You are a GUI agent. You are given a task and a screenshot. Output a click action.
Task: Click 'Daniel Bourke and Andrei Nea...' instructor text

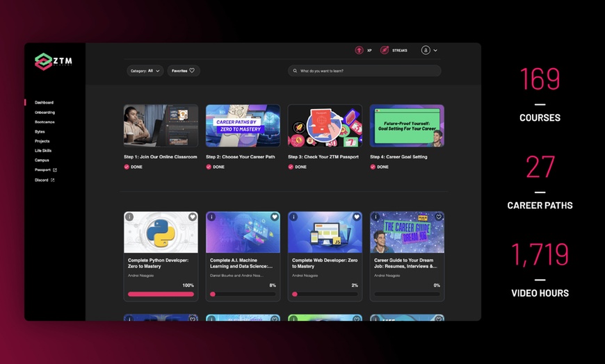pyautogui.click(x=236, y=276)
